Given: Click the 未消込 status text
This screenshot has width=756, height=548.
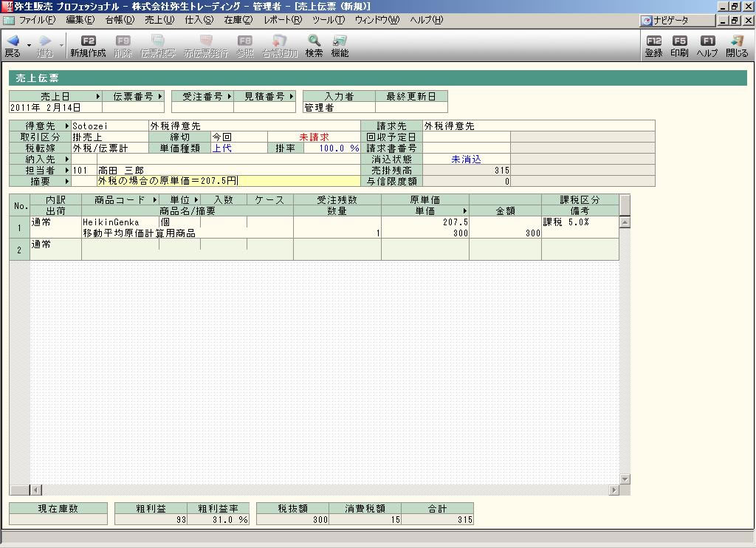Looking at the screenshot, I should point(467,160).
